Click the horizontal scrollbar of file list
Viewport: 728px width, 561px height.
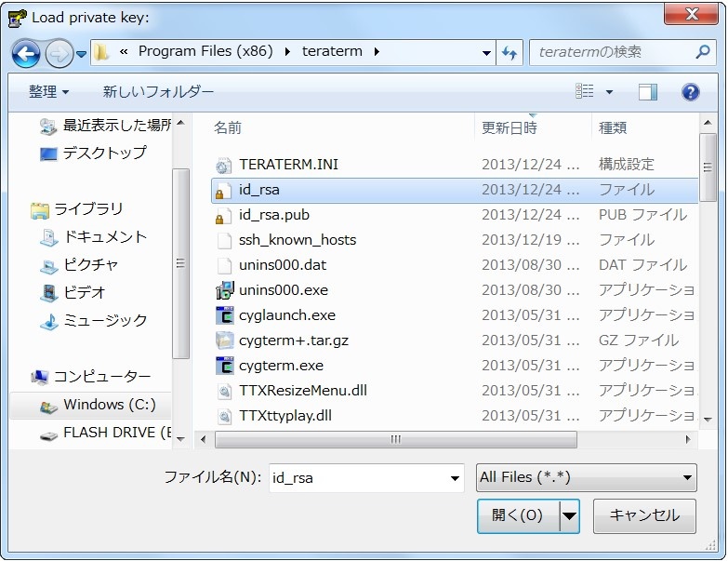click(394, 439)
